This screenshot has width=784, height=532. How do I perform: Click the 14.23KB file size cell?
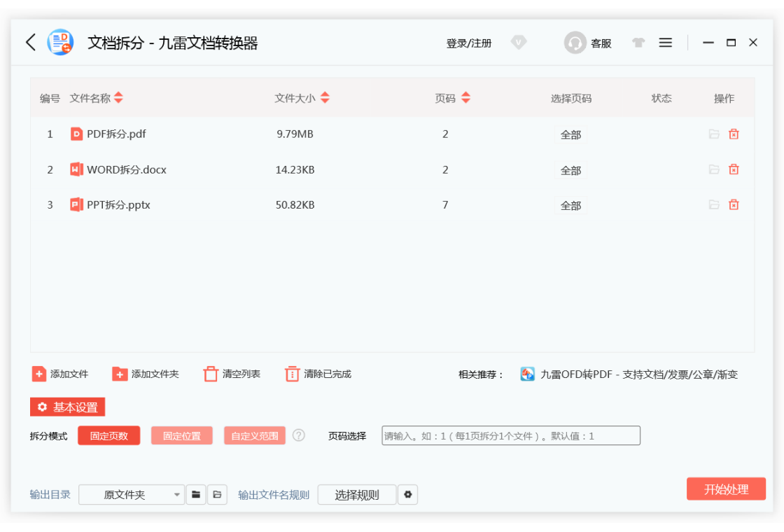(x=295, y=169)
